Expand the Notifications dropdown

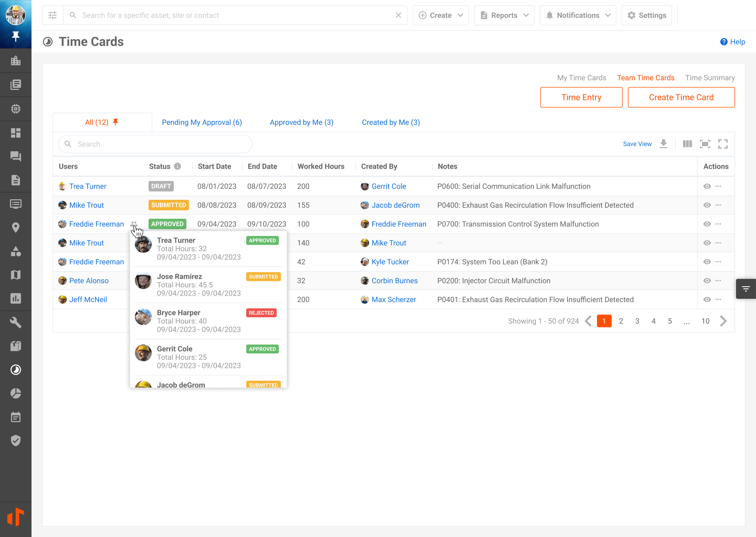[578, 15]
